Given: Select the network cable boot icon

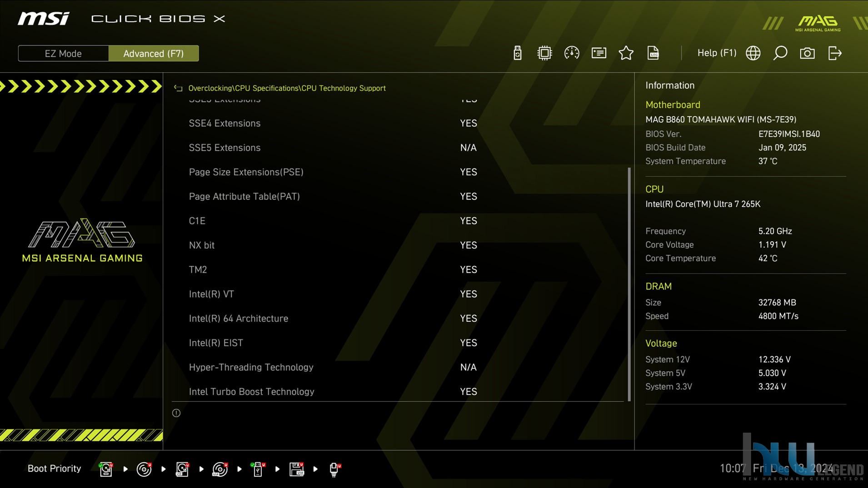Looking at the screenshot, I should pos(335,469).
